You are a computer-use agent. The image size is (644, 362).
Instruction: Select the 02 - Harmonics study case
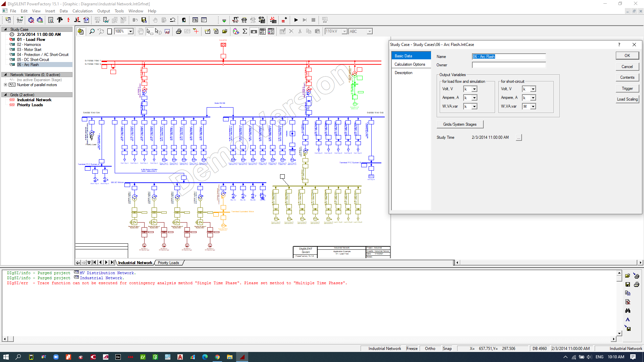[x=29, y=45]
